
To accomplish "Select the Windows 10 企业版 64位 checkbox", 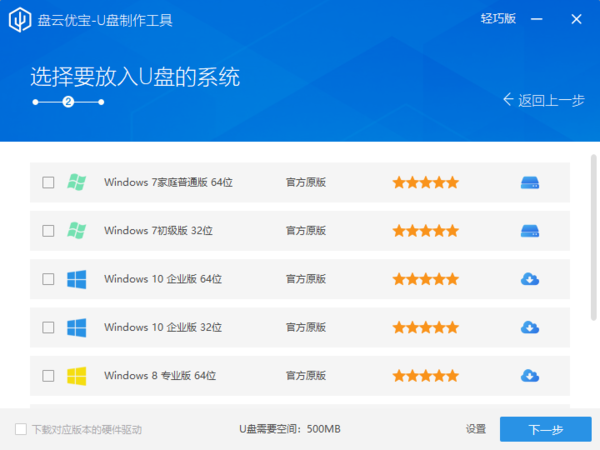I will [x=48, y=279].
